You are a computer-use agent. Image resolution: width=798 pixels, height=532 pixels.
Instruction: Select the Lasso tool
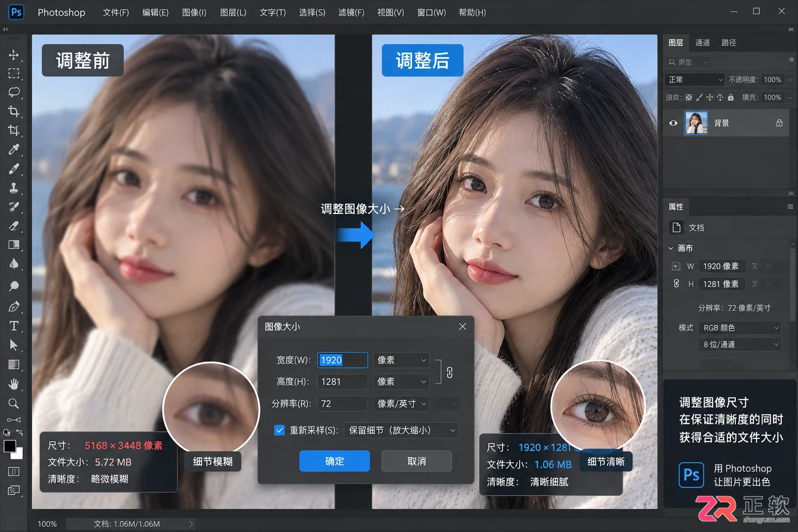(14, 93)
